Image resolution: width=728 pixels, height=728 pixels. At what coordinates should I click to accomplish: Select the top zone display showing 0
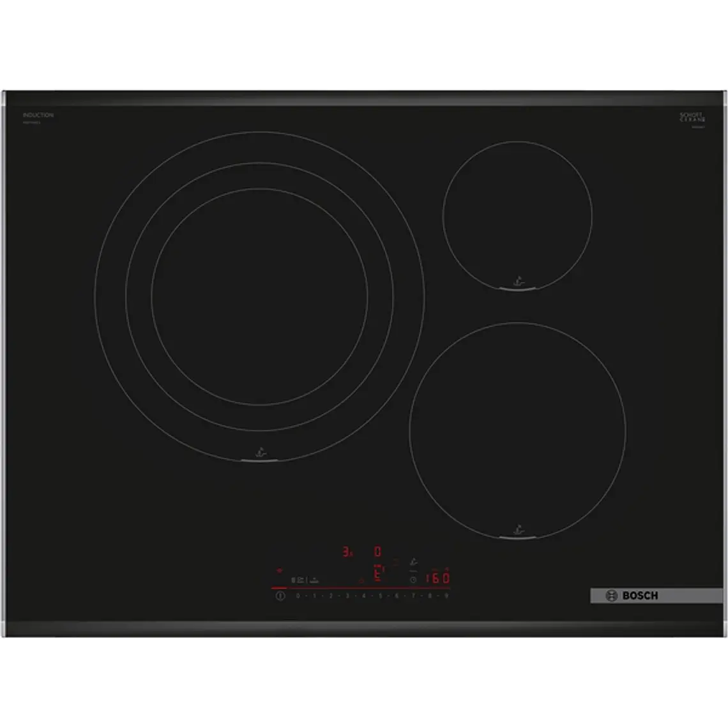point(377,552)
